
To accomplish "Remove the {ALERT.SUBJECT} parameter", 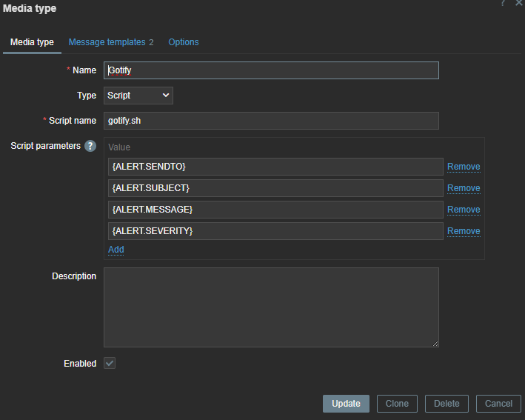I will coord(464,188).
